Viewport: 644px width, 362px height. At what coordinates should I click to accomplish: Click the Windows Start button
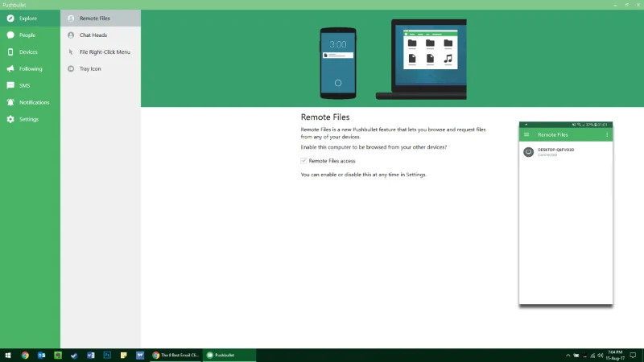[8, 356]
